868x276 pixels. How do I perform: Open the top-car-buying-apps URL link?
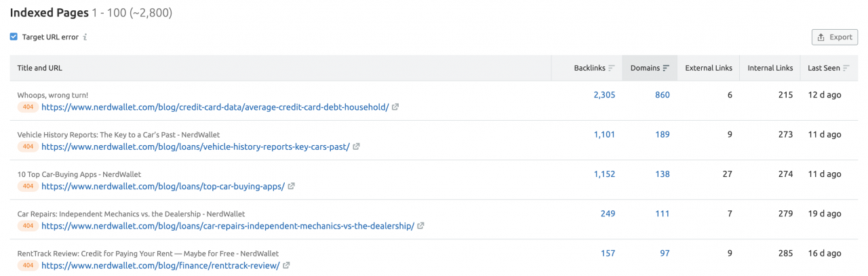(163, 186)
